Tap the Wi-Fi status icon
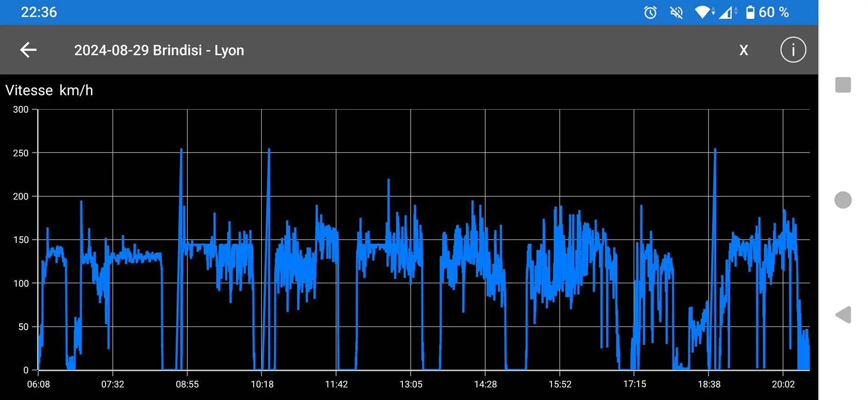Image resolution: width=868 pixels, height=400 pixels. click(x=704, y=12)
